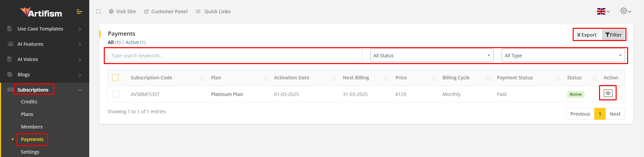
Task: Open the All Status dropdown
Action: pyautogui.click(x=432, y=56)
